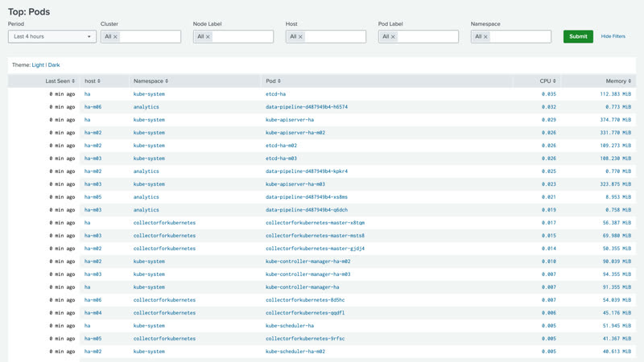Viewport: 644px width, 362px height.
Task: Click host ha-m04 in collectorforkubernetes-qqdfl row
Action: [93, 313]
